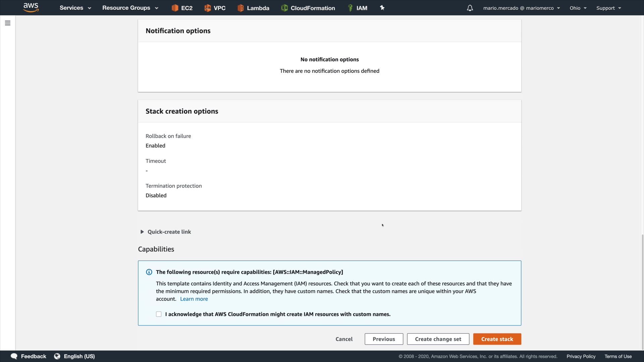The height and width of the screenshot is (362, 644).
Task: Click the orange Create stack button
Action: [x=497, y=339]
